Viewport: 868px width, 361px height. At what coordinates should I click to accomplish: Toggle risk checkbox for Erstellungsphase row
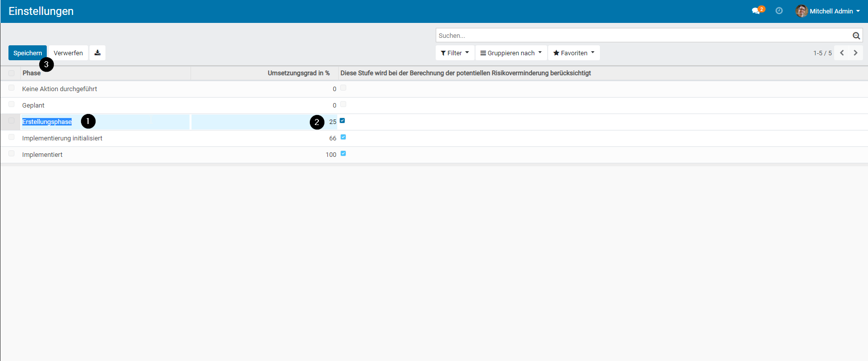point(342,121)
